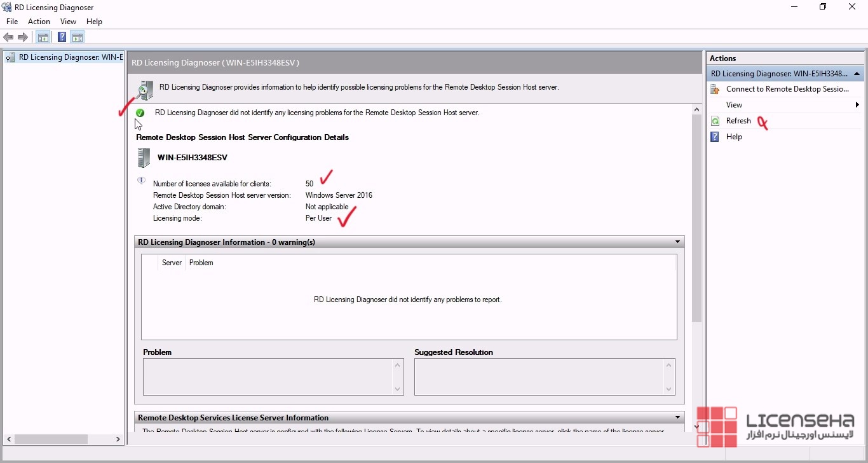Toggle the Show/Hide Console Tree icon
The width and height of the screenshot is (868, 463).
pos(43,38)
